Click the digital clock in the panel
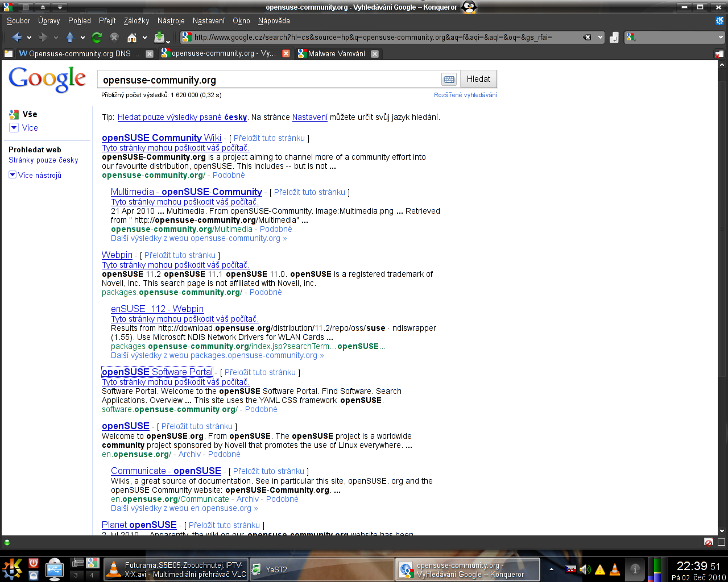 [698, 566]
